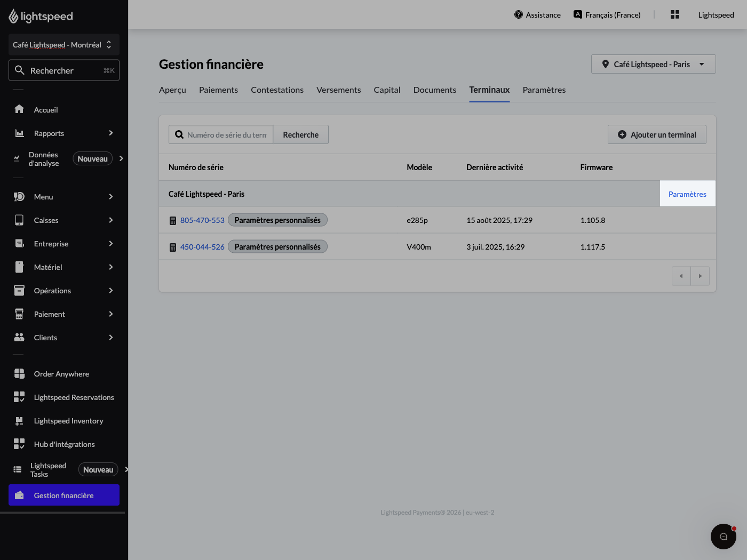Click the Lightspeed Inventory icon
The width and height of the screenshot is (747, 560).
click(x=19, y=421)
